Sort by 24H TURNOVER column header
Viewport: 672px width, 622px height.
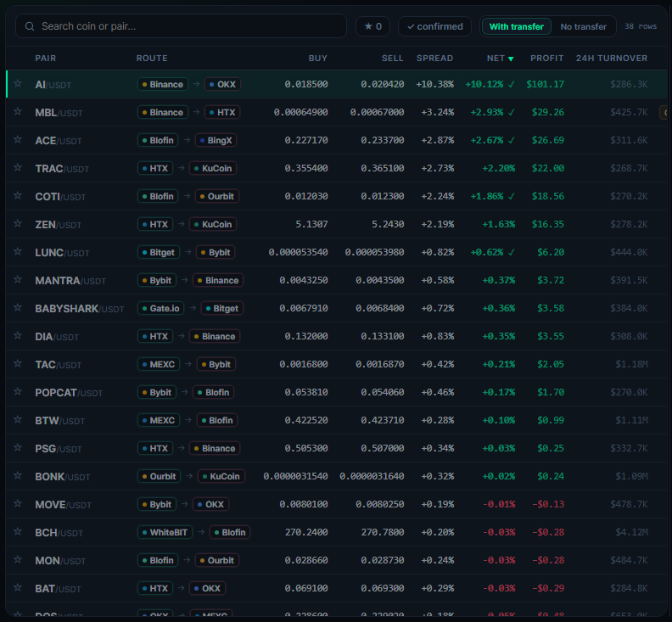[612, 59]
